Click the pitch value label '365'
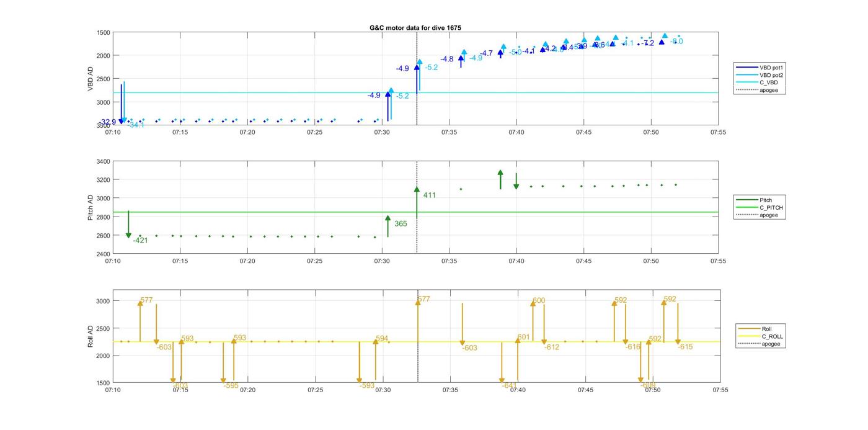The height and width of the screenshot is (430, 868). [401, 223]
